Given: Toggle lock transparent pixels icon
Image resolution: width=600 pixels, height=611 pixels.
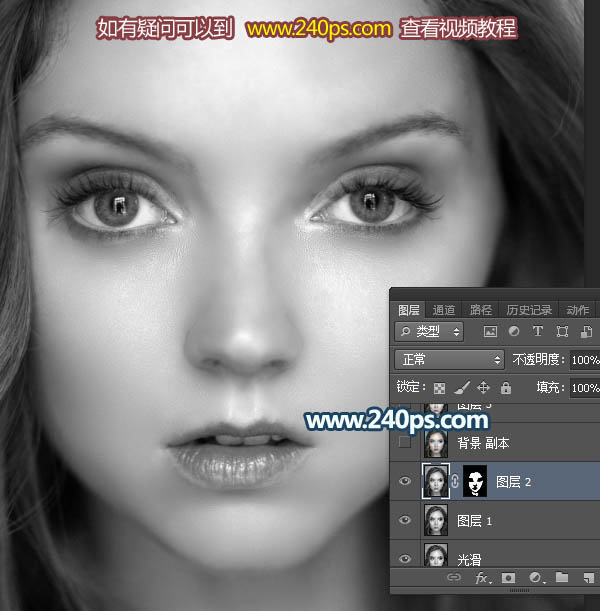Looking at the screenshot, I should 439,388.
